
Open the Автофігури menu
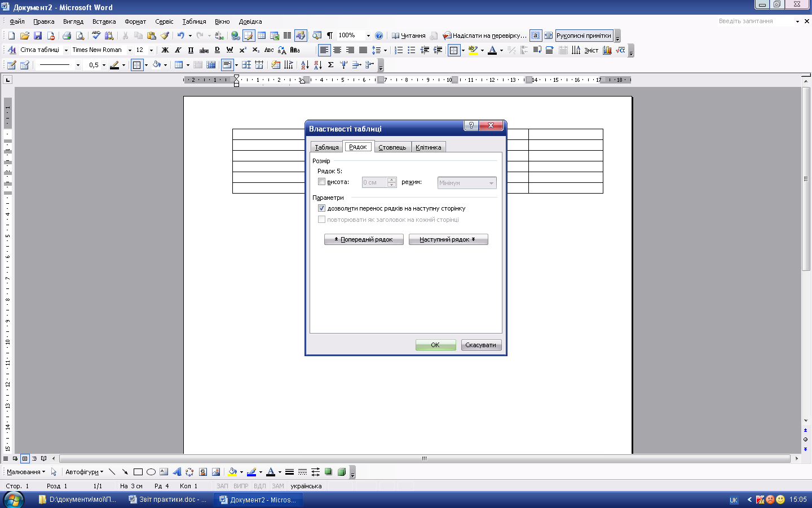[84, 472]
